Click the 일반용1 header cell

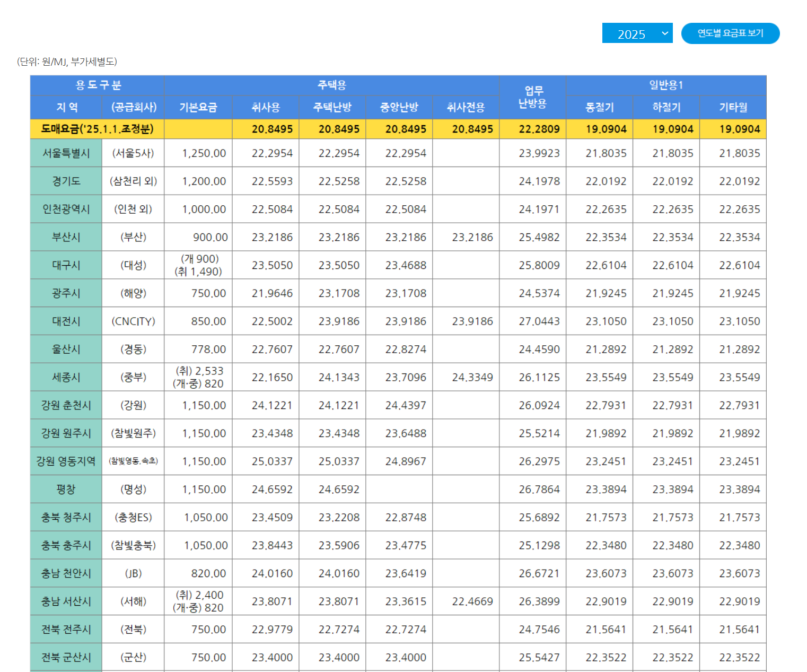[666, 85]
